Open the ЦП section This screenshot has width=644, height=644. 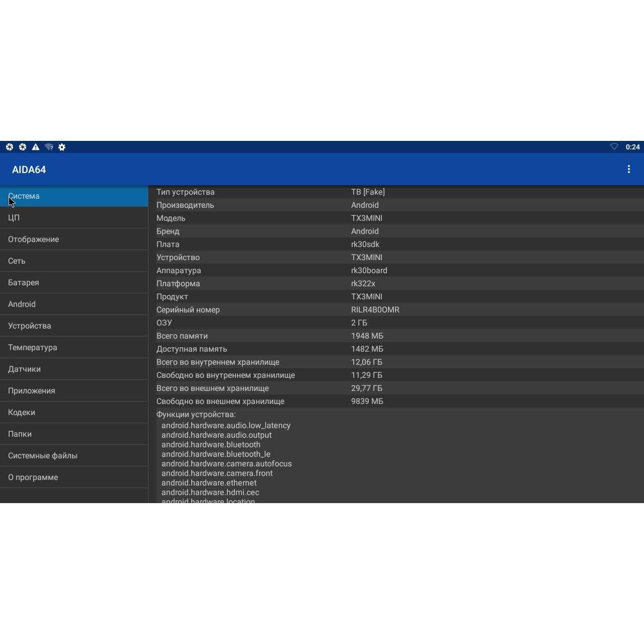74,217
